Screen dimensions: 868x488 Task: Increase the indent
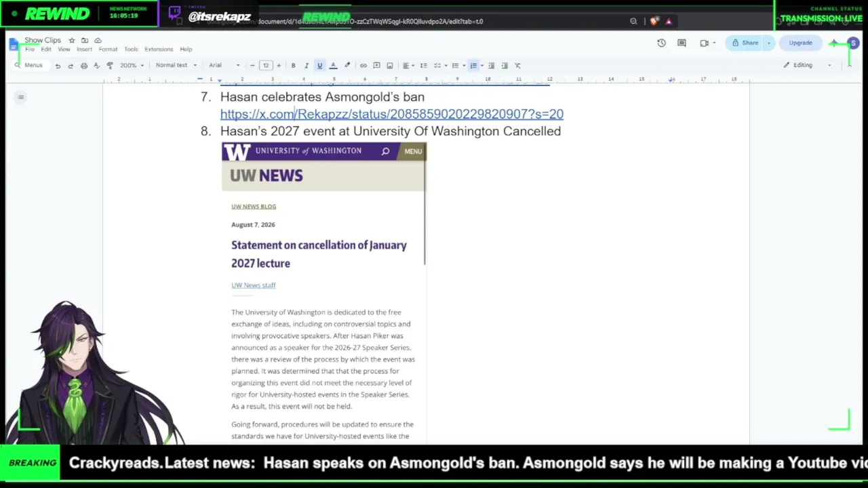coord(505,66)
